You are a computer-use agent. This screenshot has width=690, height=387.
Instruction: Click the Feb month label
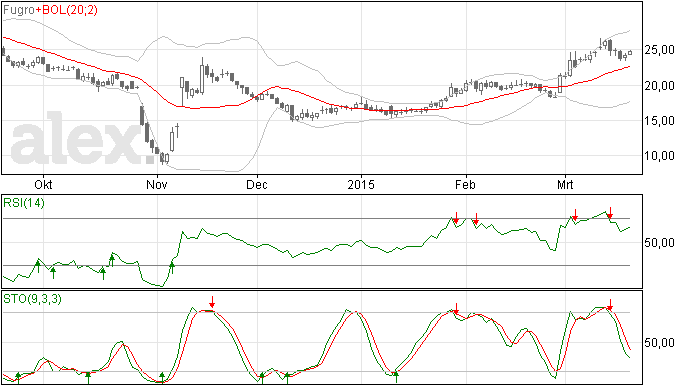click(x=465, y=184)
